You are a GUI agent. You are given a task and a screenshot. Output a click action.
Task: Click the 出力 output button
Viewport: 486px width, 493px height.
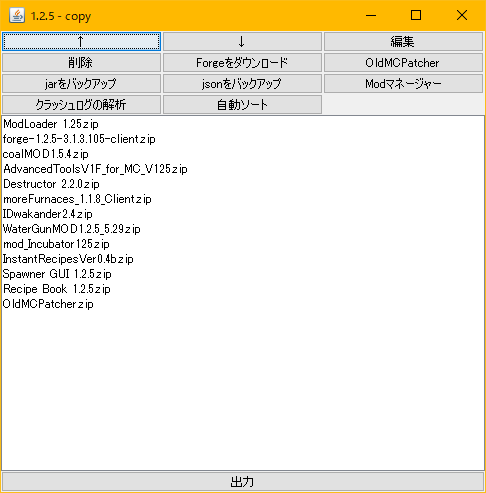(x=243, y=482)
